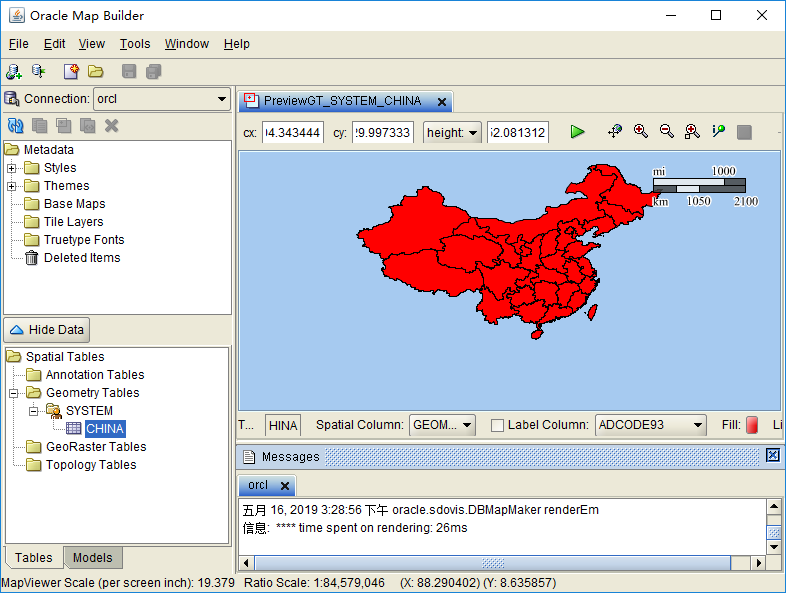786x593 pixels.
Task: Open the Tools menu
Action: 135,44
